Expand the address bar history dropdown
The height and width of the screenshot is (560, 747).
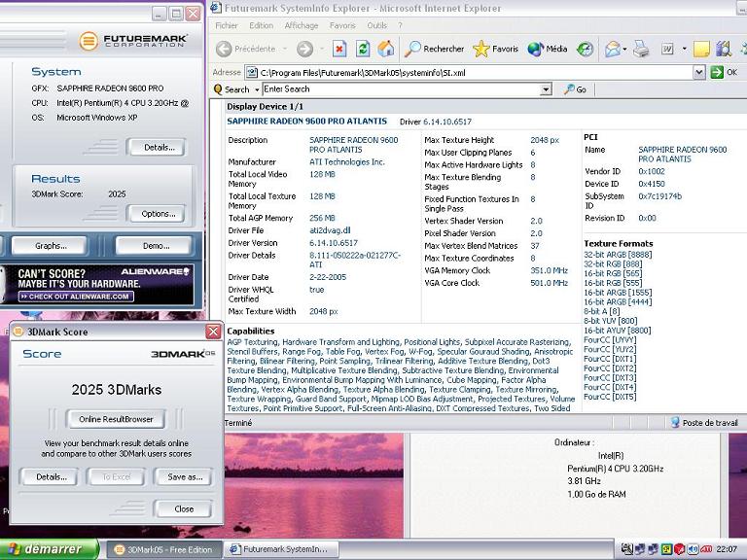pyautogui.click(x=699, y=72)
